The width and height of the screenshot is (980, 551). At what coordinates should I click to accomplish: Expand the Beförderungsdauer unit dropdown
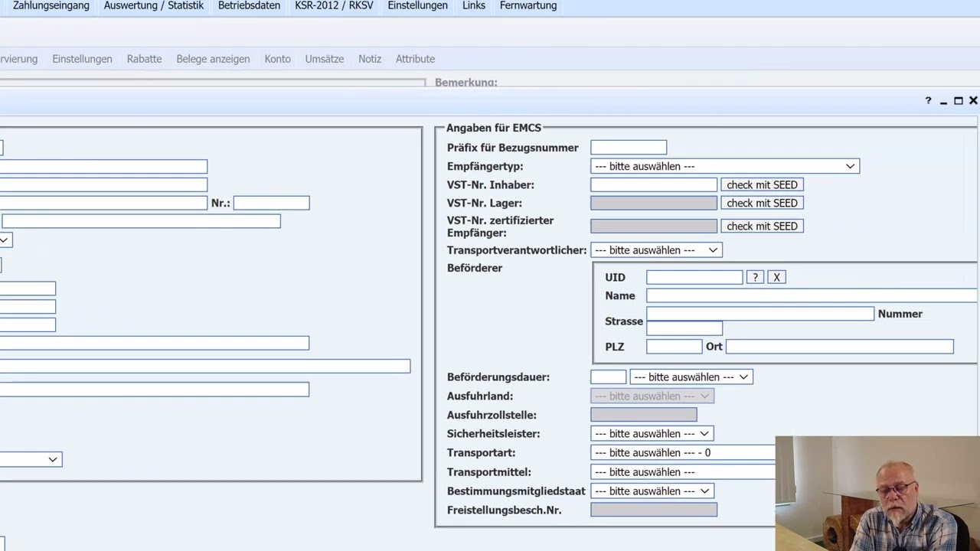click(x=691, y=377)
